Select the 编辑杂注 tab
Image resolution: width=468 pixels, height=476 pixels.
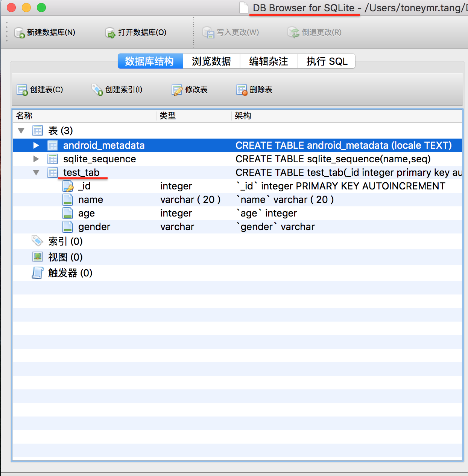[268, 61]
